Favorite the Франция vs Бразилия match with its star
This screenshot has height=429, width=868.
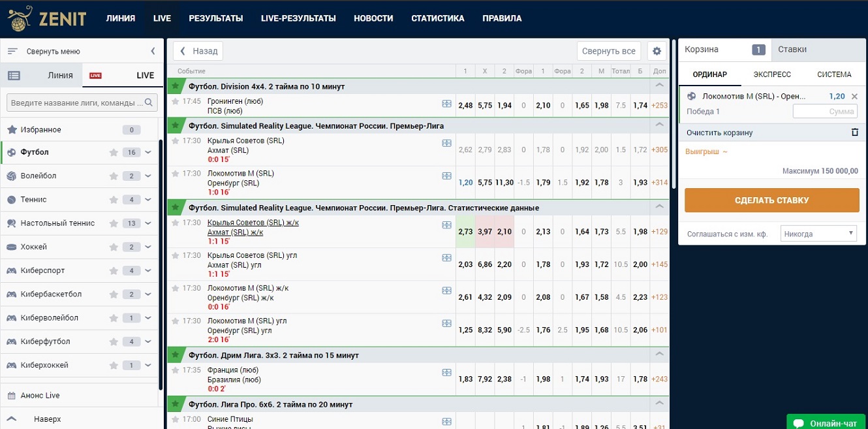click(x=175, y=370)
